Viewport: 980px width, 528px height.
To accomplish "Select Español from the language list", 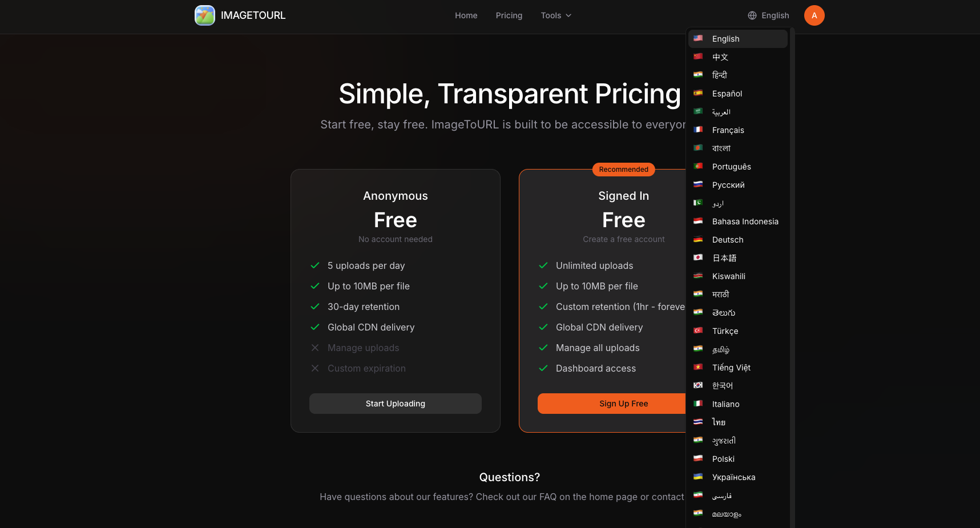I will pyautogui.click(x=727, y=94).
